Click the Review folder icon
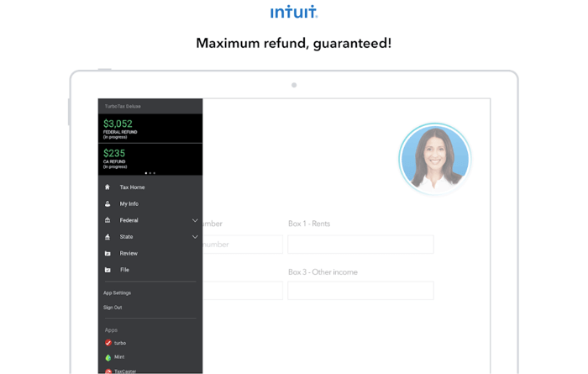This screenshot has height=374, width=588. coord(108,253)
